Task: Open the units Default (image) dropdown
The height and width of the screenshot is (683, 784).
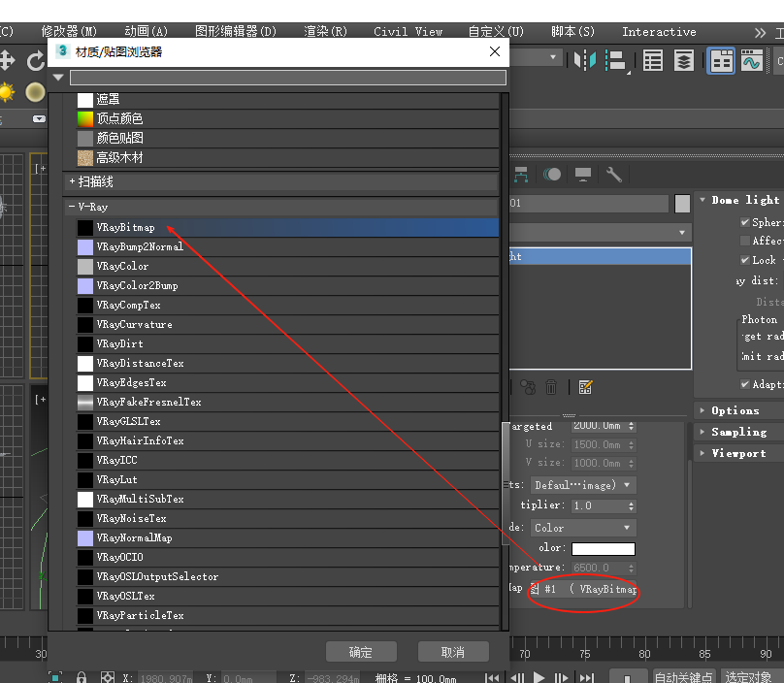Action: click(583, 485)
